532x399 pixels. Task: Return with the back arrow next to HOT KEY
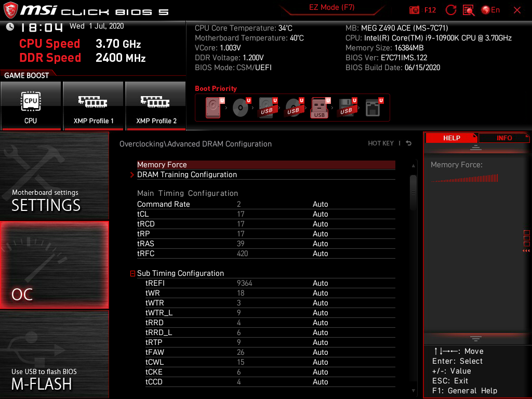[408, 143]
